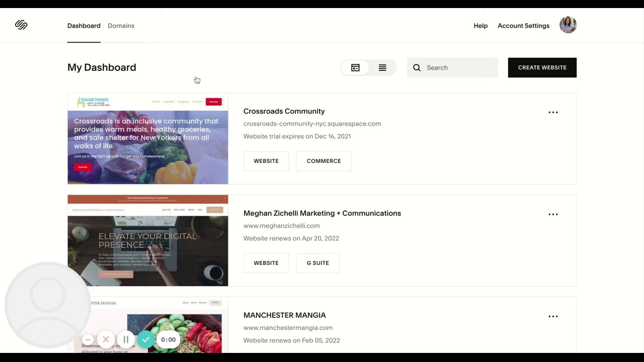Open Account Settings

523,26
